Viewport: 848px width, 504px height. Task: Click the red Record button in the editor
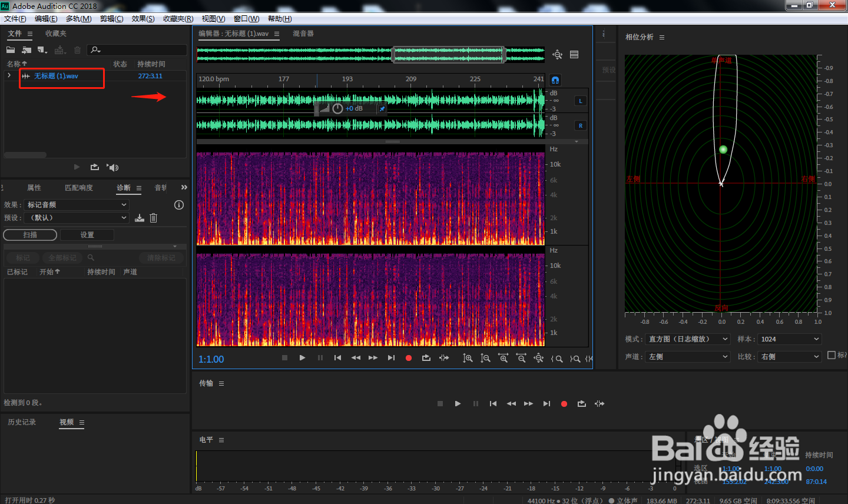click(x=409, y=358)
